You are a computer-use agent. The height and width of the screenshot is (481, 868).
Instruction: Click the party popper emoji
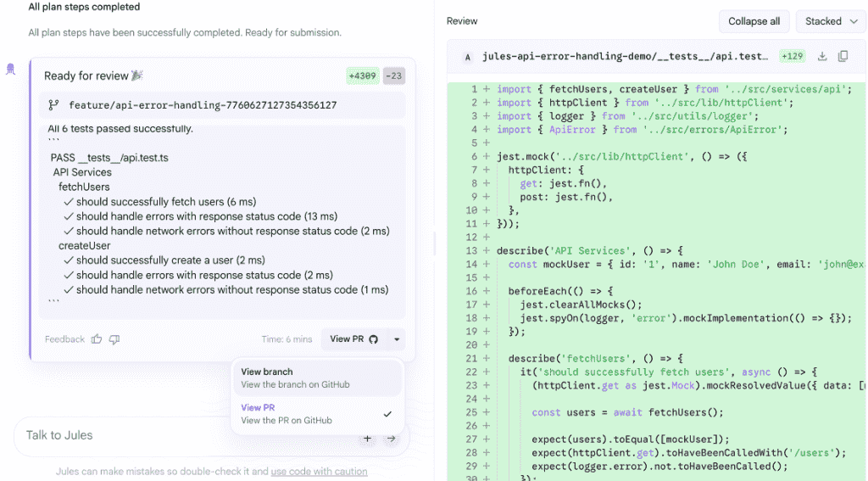[x=136, y=76]
